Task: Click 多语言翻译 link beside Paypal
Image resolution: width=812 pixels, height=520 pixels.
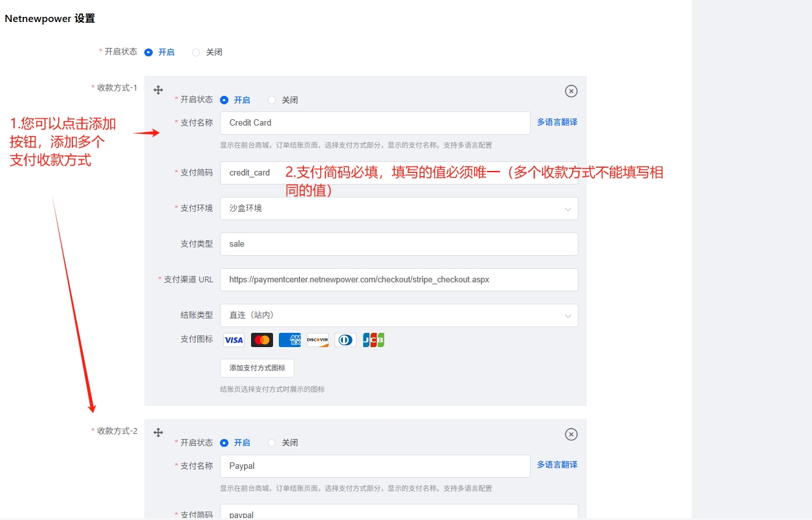Action: coord(557,465)
